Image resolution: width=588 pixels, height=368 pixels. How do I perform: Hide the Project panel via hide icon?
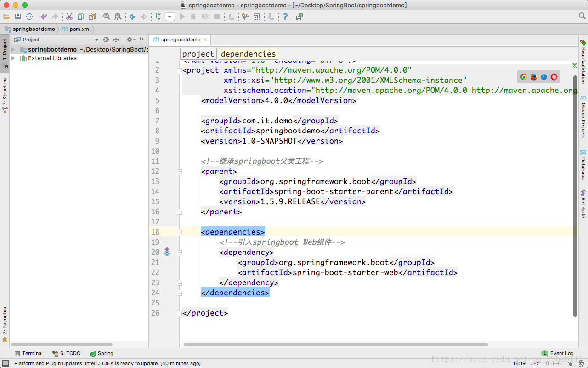coord(142,40)
